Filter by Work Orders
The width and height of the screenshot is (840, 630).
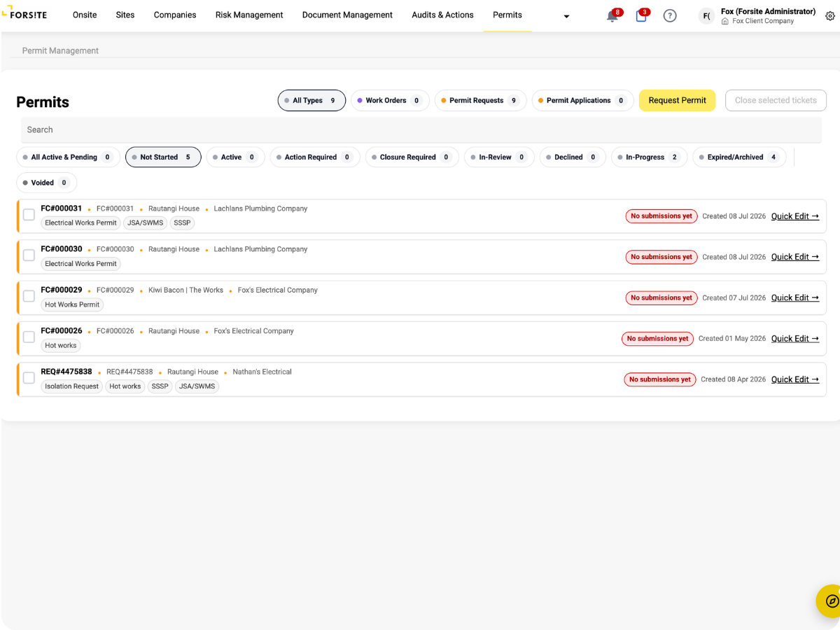click(x=390, y=100)
